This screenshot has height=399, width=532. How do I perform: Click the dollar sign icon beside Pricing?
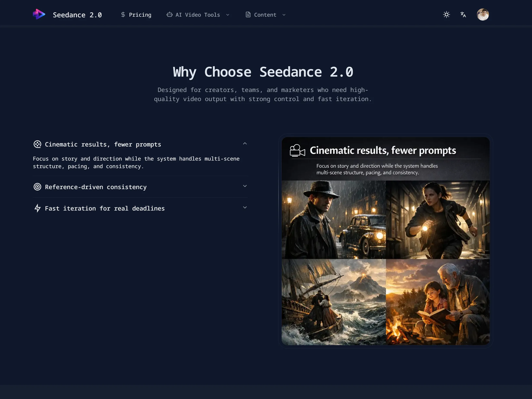click(123, 15)
